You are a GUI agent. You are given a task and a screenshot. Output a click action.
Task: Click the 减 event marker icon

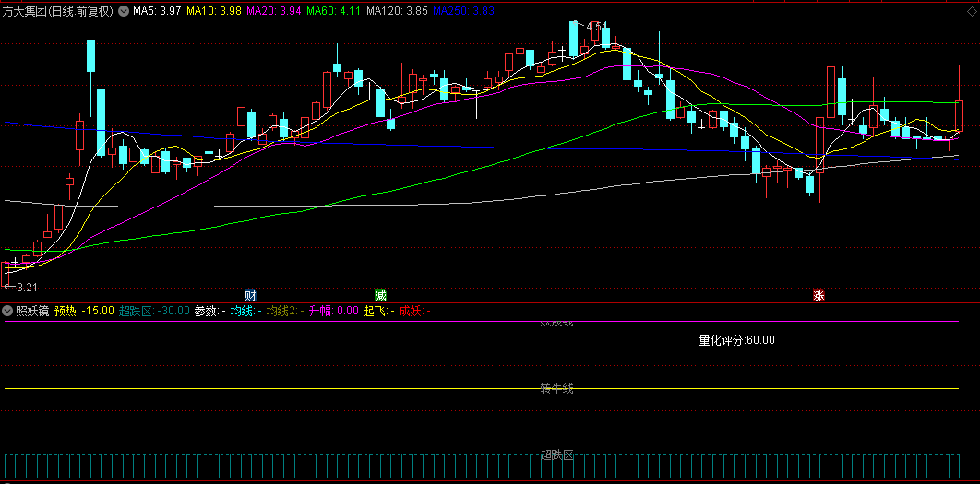(380, 295)
